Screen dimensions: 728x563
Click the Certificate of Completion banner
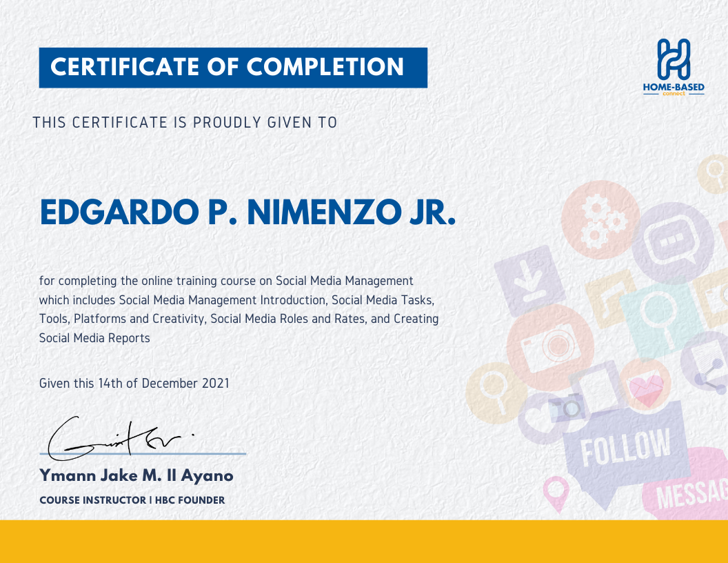233,68
